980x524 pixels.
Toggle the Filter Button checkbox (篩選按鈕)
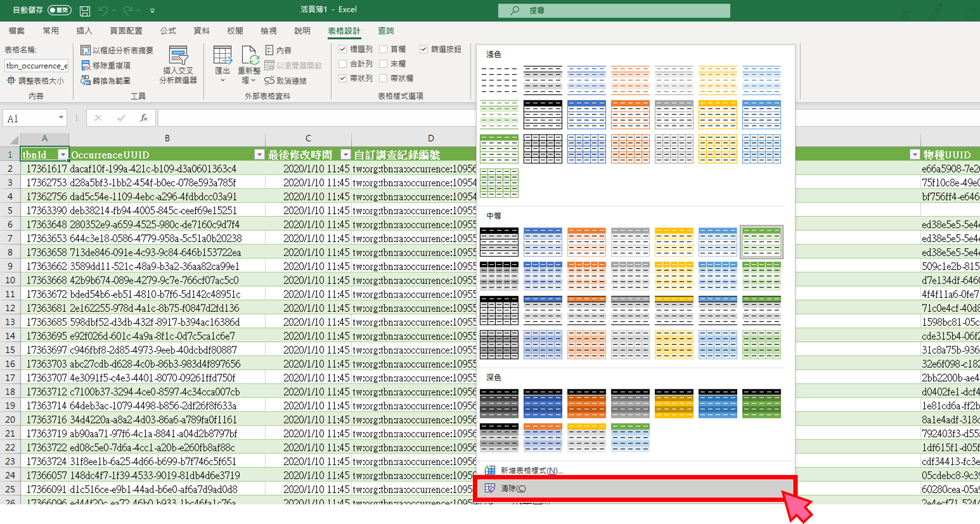point(424,49)
